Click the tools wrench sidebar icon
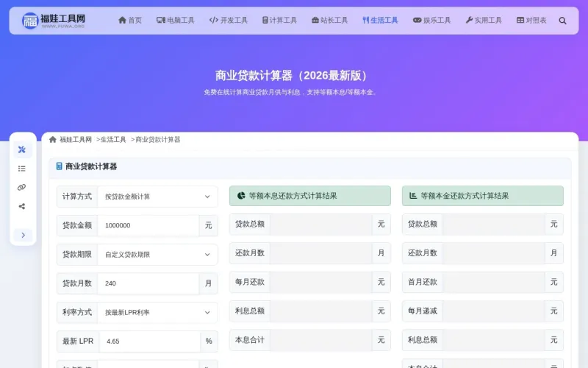 click(x=22, y=150)
